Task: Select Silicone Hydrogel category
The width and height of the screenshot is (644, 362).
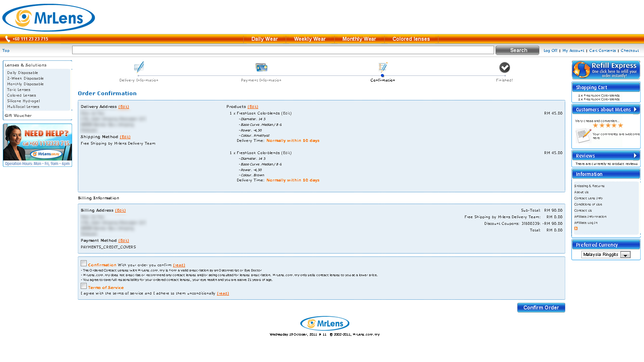Action: pos(24,101)
